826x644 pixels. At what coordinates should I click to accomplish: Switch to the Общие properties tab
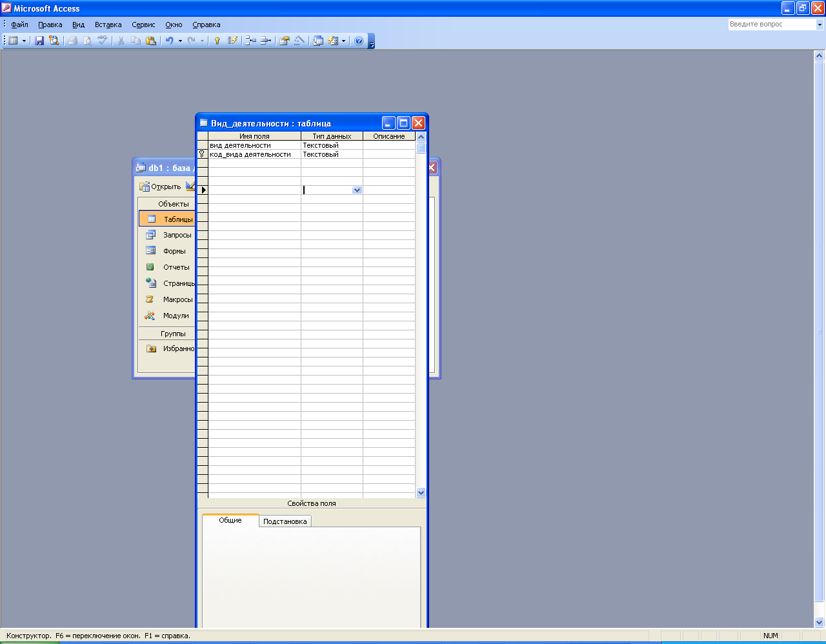click(230, 520)
